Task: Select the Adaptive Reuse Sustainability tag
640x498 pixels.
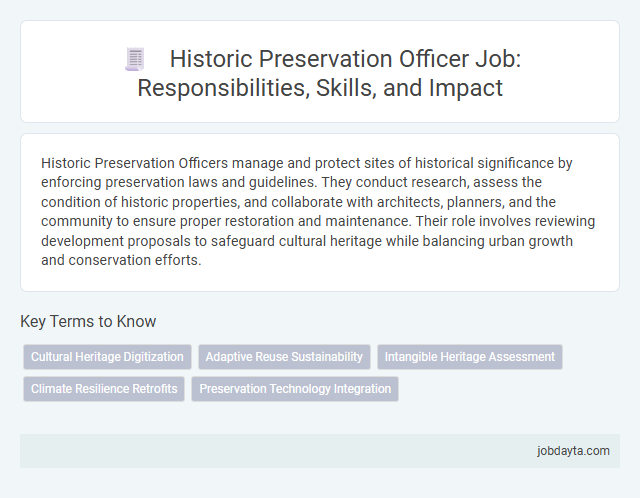Action: point(284,357)
